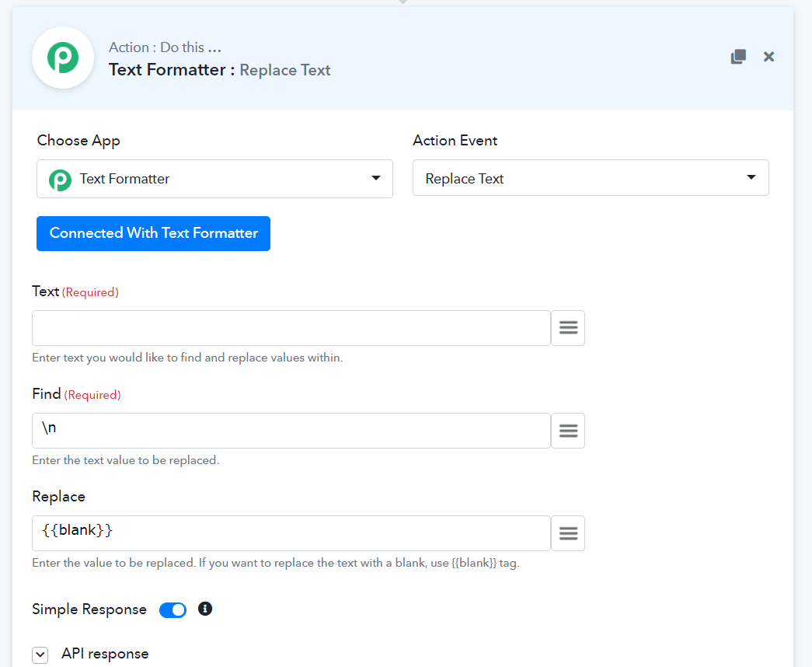Open the mapping menu icon beside Find field
Image resolution: width=812 pixels, height=667 pixels.
coord(568,431)
